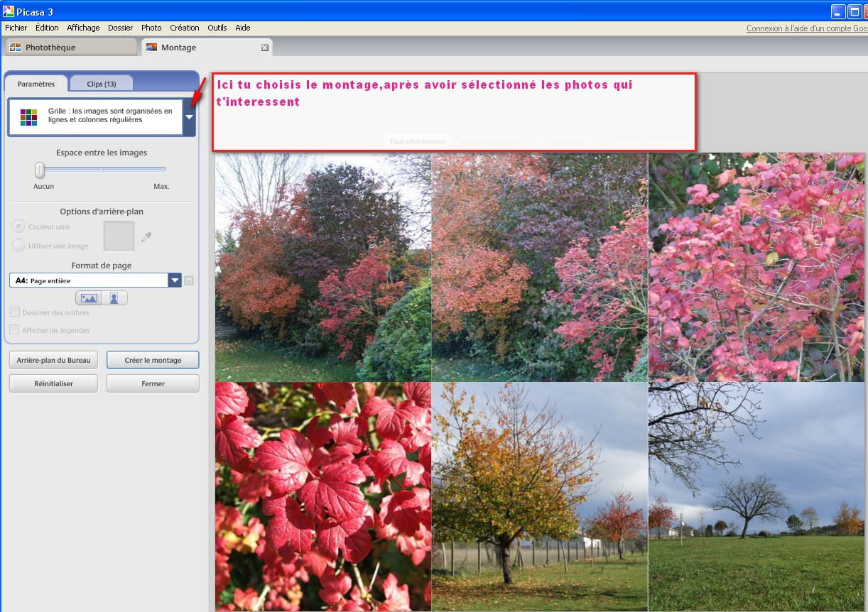Open the Affichage menu
The width and height of the screenshot is (868, 612).
click(x=83, y=28)
